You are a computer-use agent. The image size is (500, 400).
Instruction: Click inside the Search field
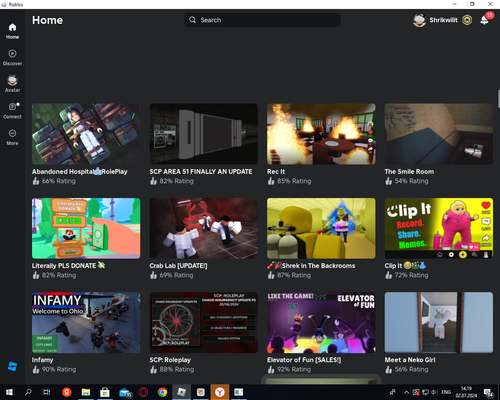[x=262, y=20]
